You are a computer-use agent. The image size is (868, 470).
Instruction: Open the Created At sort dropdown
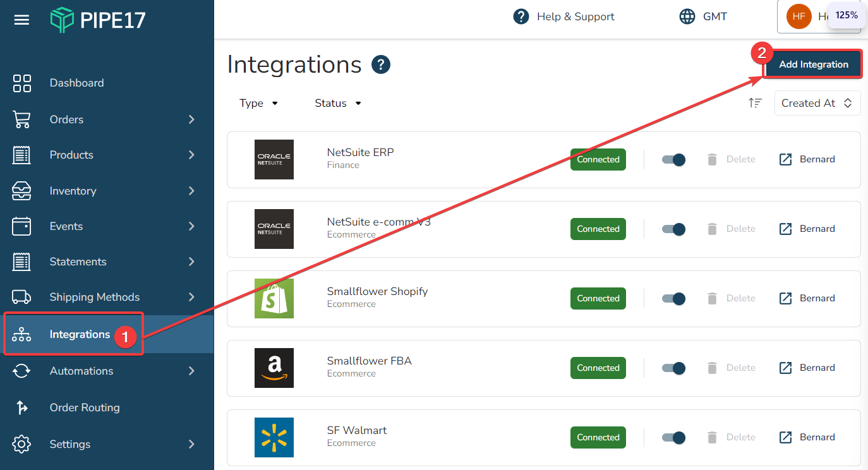[817, 103]
